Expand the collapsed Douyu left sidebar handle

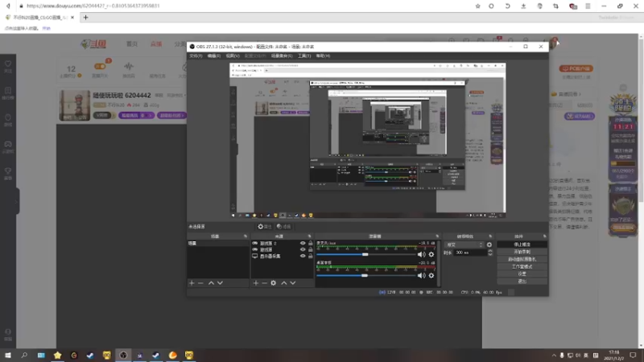click(17, 201)
